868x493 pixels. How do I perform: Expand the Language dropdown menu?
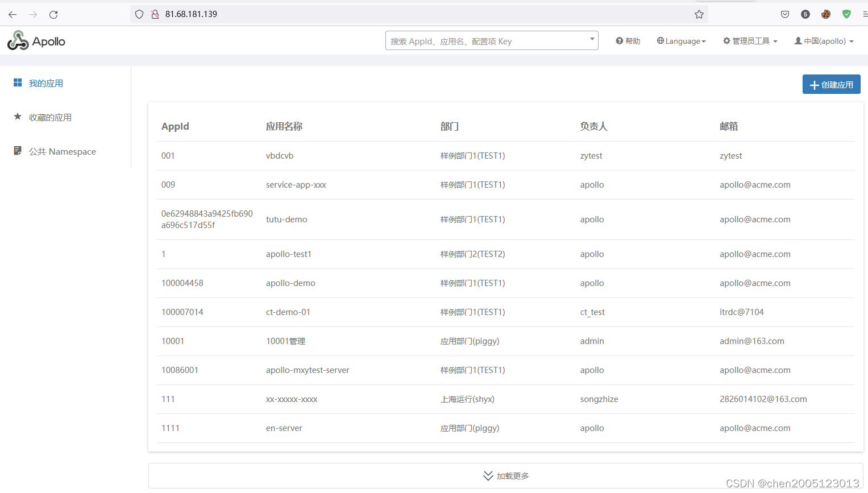(681, 41)
